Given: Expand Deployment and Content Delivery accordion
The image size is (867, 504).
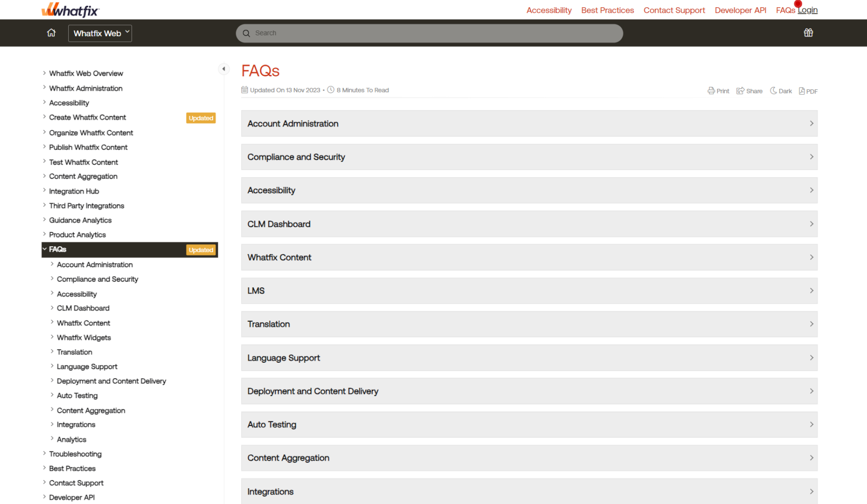Looking at the screenshot, I should click(529, 391).
